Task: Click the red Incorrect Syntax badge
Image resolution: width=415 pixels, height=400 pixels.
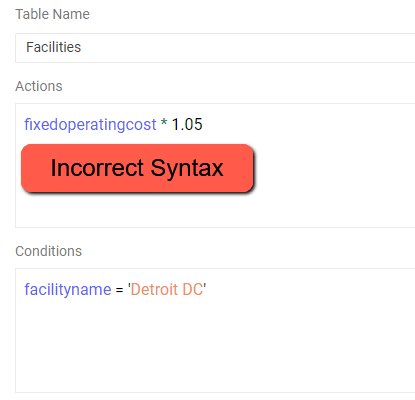Action: [137, 168]
